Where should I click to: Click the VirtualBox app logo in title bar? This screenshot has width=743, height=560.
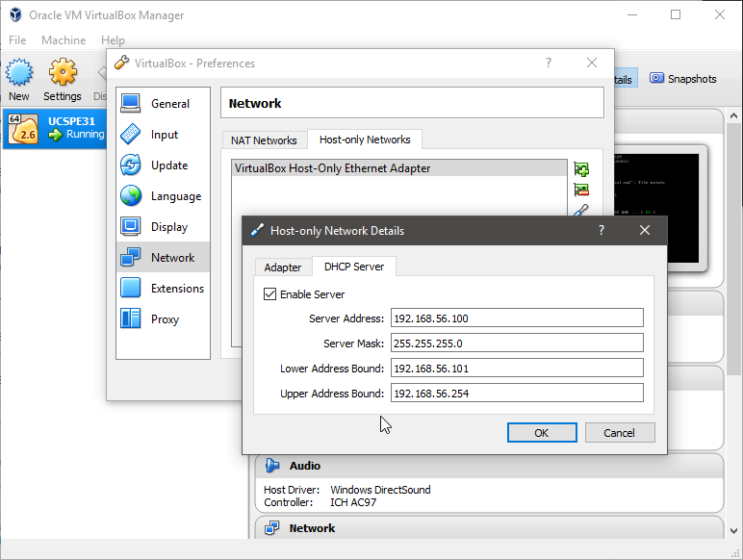click(x=15, y=14)
